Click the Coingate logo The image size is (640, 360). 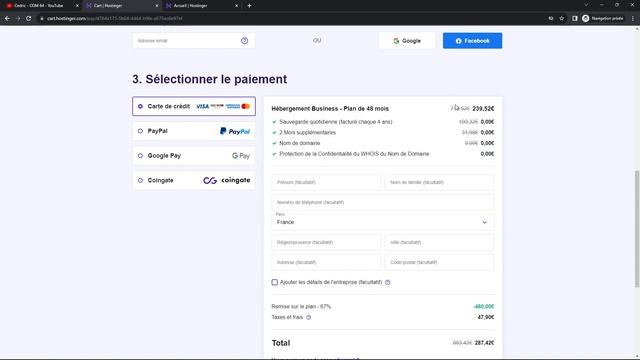tap(227, 180)
